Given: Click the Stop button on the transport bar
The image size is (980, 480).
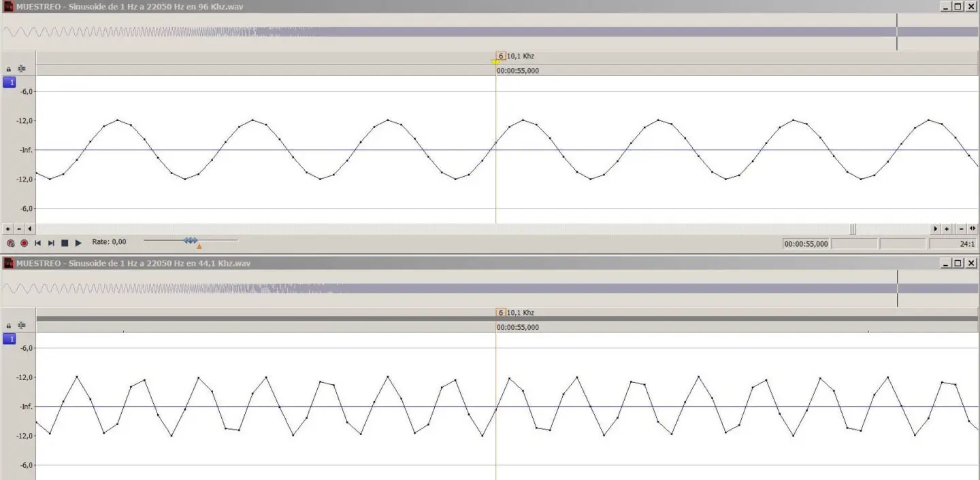Looking at the screenshot, I should (65, 242).
